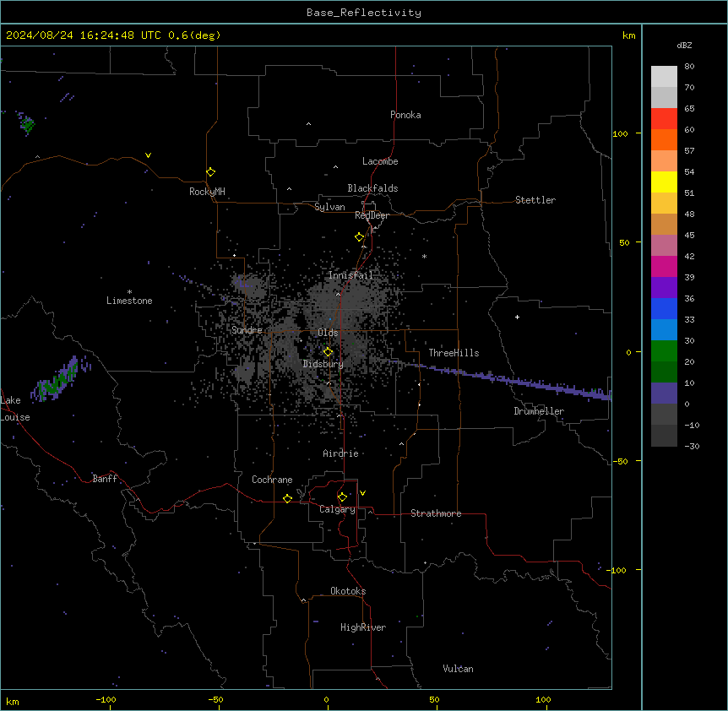The image size is (728, 711).
Task: Click the yellow marker above Calgary label
Action: point(342,497)
